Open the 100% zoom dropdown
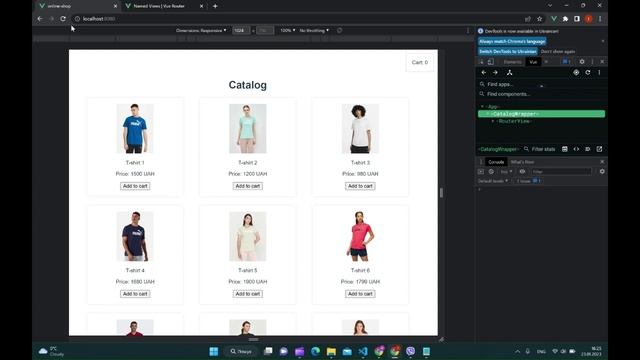 [x=288, y=31]
